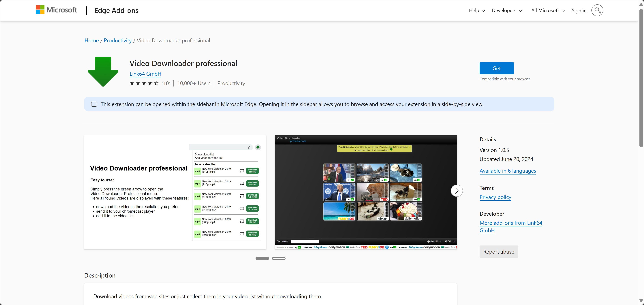Open the Privacy policy link

click(495, 197)
